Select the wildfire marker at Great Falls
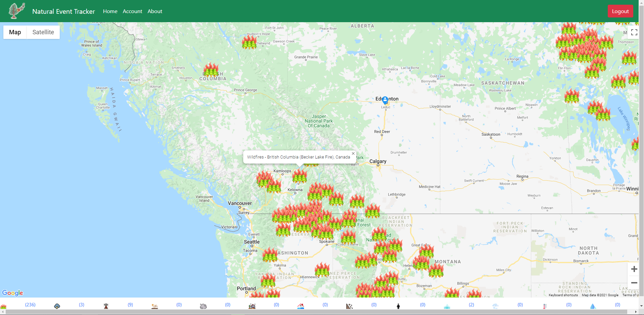644x315 pixels. coord(426,251)
